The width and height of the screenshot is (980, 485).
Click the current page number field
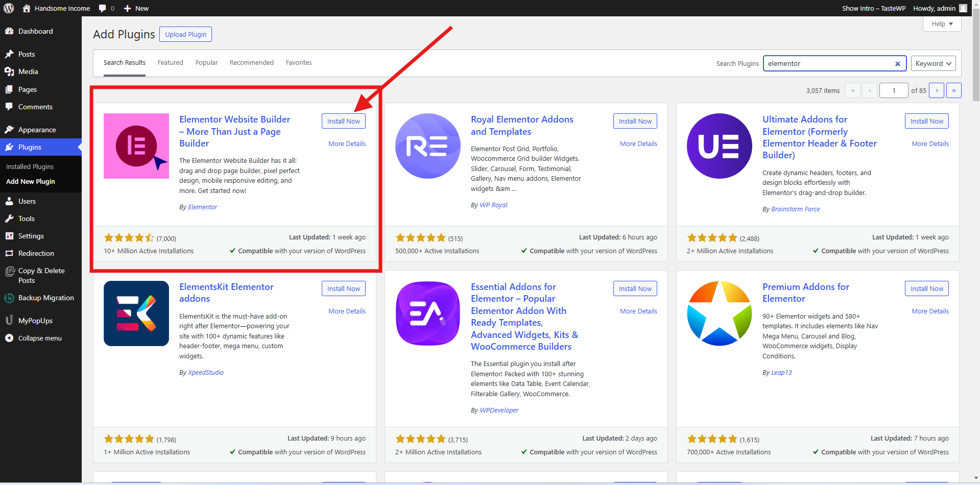click(x=894, y=90)
